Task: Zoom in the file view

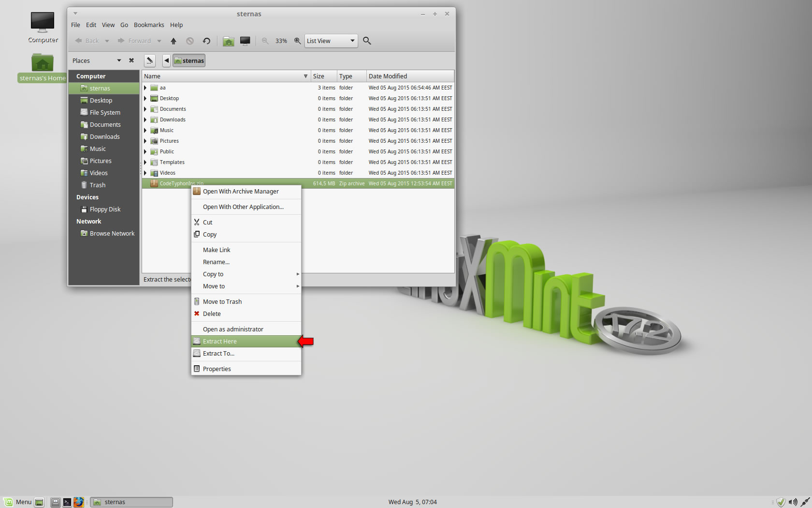Action: [297, 41]
